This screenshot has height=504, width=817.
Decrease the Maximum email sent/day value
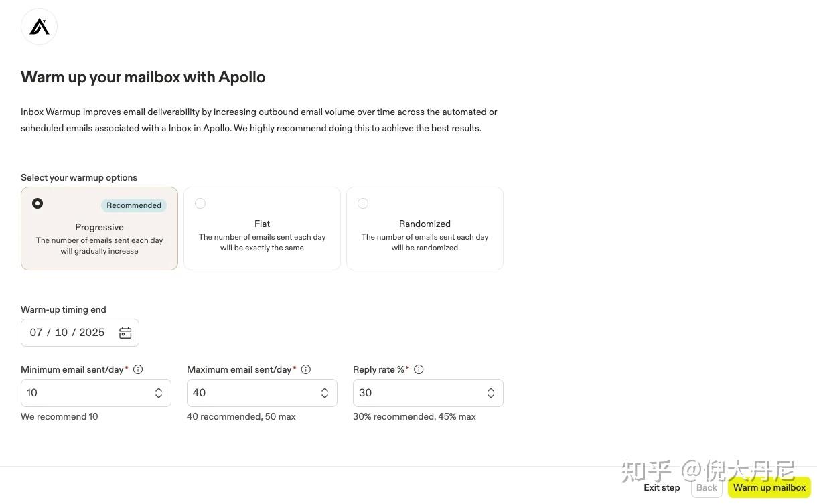(x=325, y=396)
